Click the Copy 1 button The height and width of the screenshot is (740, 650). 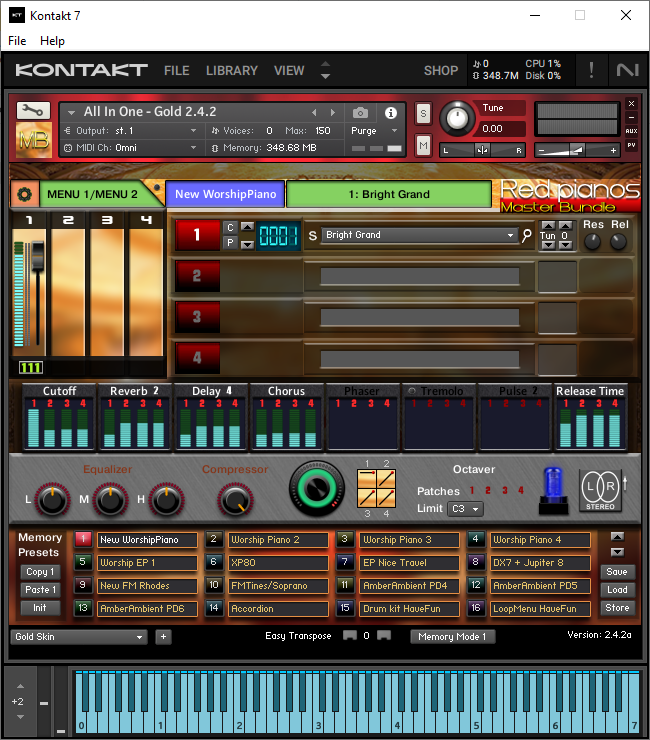[40, 572]
